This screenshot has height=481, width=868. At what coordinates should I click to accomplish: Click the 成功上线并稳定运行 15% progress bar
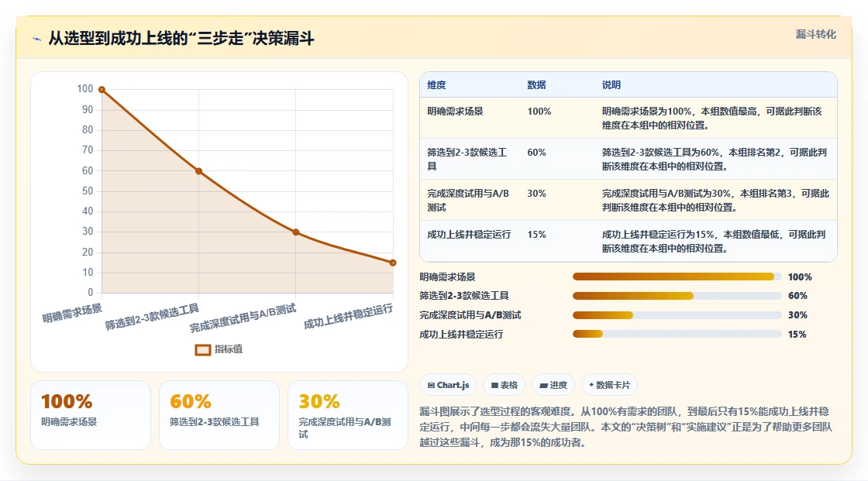pos(677,335)
